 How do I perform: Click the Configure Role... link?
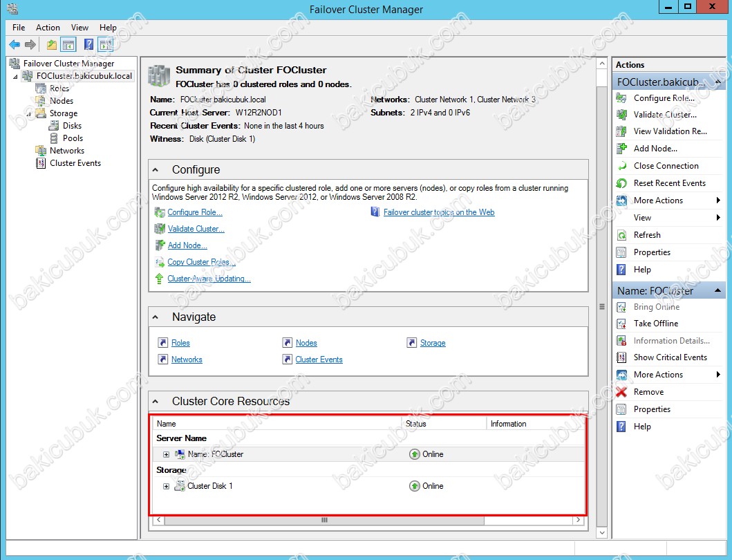(195, 212)
